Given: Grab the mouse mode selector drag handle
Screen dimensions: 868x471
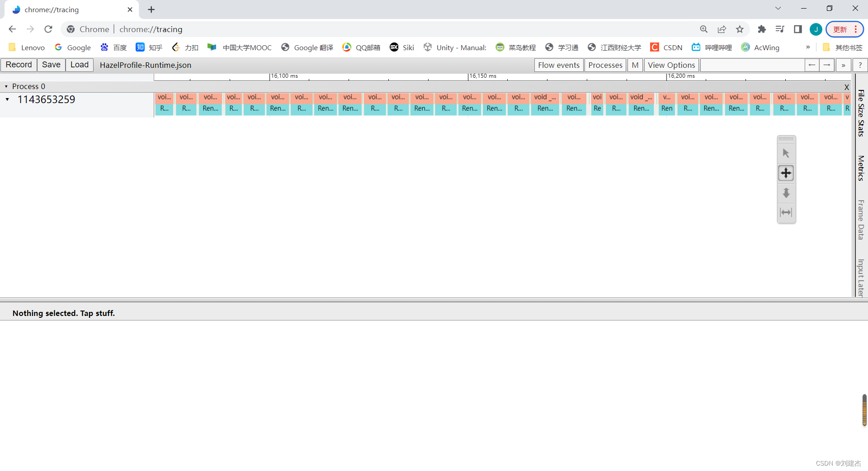Looking at the screenshot, I should [x=786, y=139].
